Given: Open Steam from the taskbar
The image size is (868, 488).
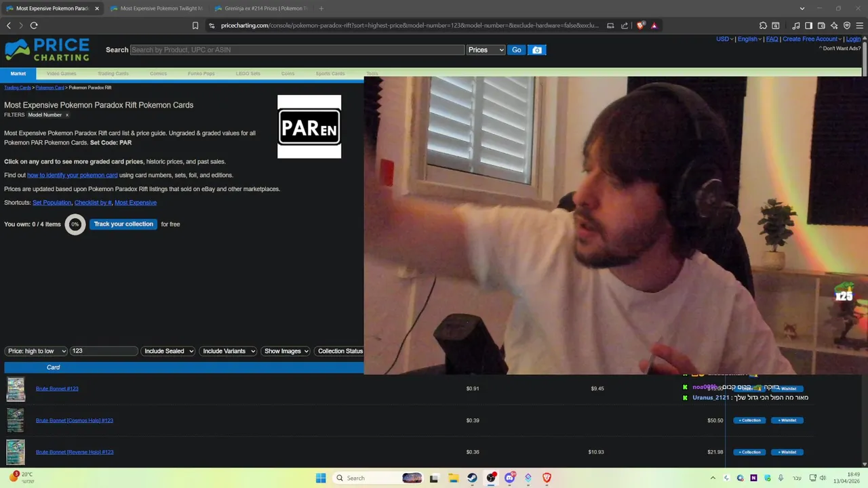Looking at the screenshot, I should [x=472, y=478].
